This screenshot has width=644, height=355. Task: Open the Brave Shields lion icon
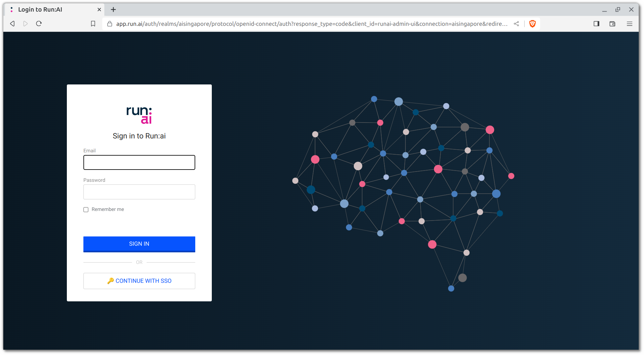532,24
